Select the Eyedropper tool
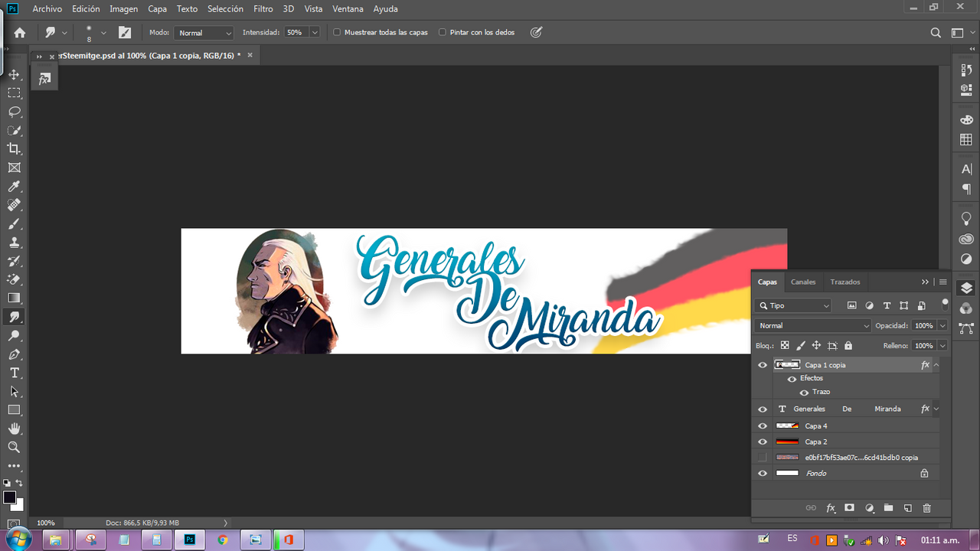980x551 pixels. 14,187
